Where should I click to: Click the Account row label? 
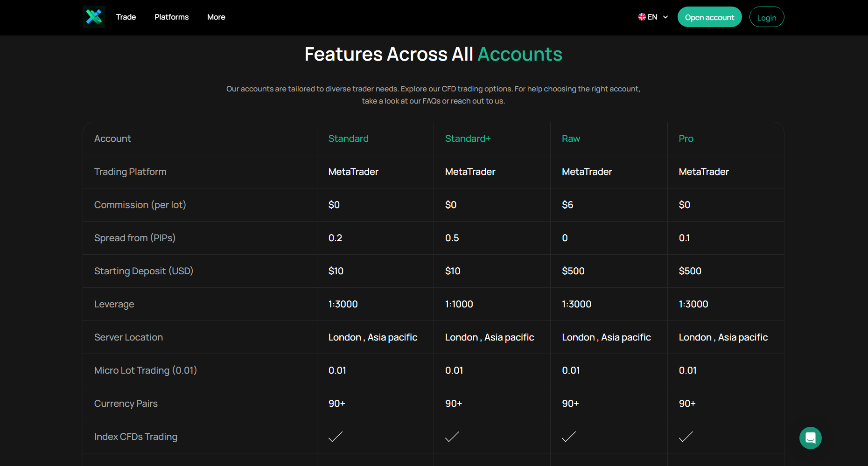112,139
